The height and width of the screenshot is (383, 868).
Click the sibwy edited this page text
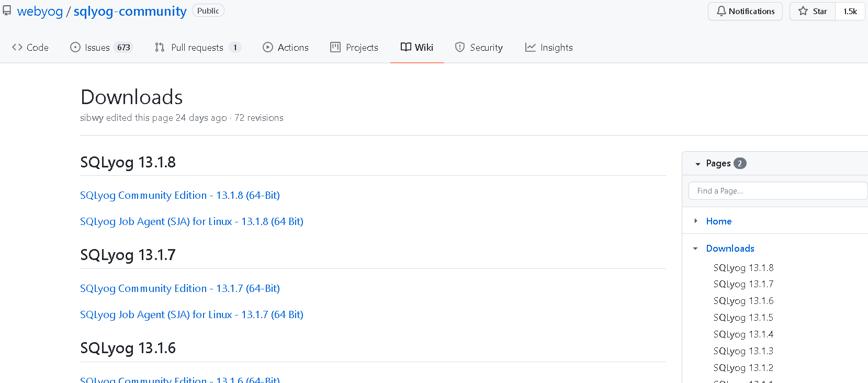[153, 118]
